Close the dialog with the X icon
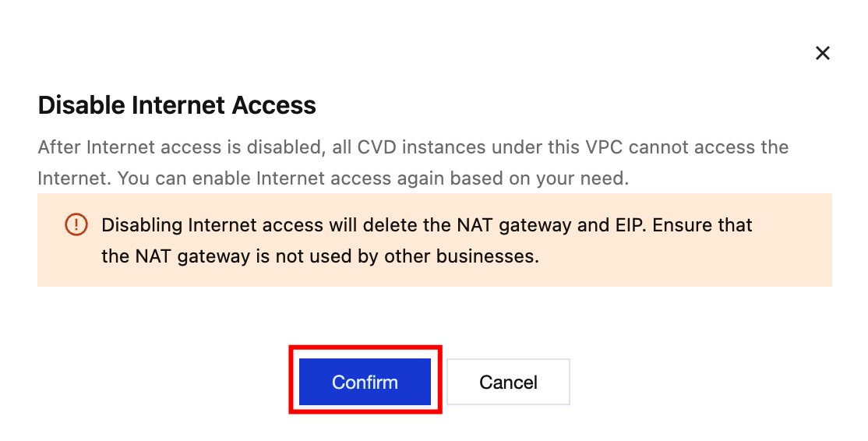868x441 pixels. (822, 53)
